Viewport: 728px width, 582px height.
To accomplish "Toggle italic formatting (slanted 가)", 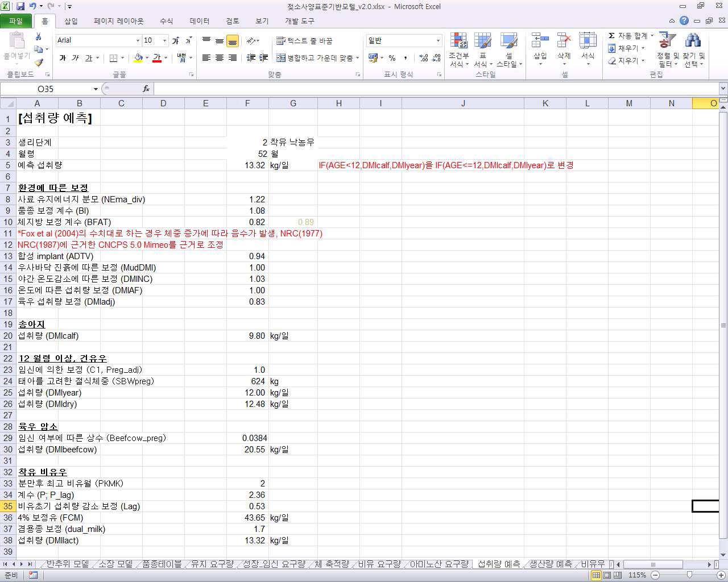I will coord(75,58).
